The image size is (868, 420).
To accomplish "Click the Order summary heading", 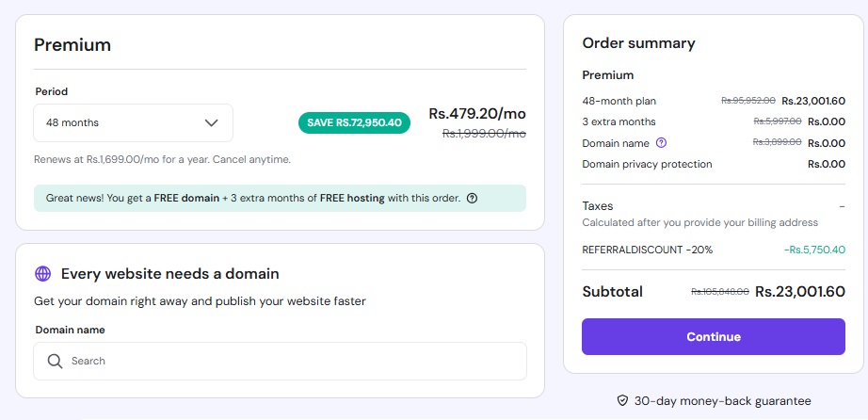I will click(638, 43).
